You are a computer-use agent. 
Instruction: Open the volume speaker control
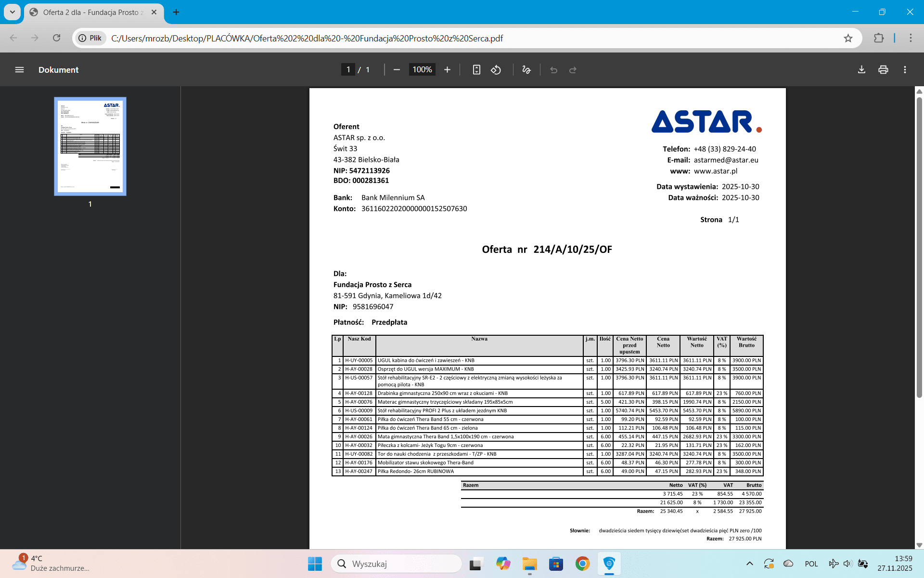[x=847, y=564]
